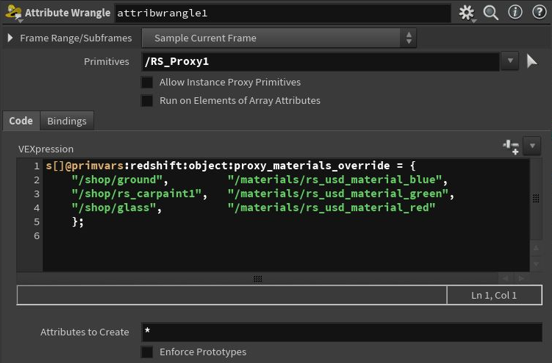
Task: Click the primitives selection arrow icon
Action: point(532,61)
